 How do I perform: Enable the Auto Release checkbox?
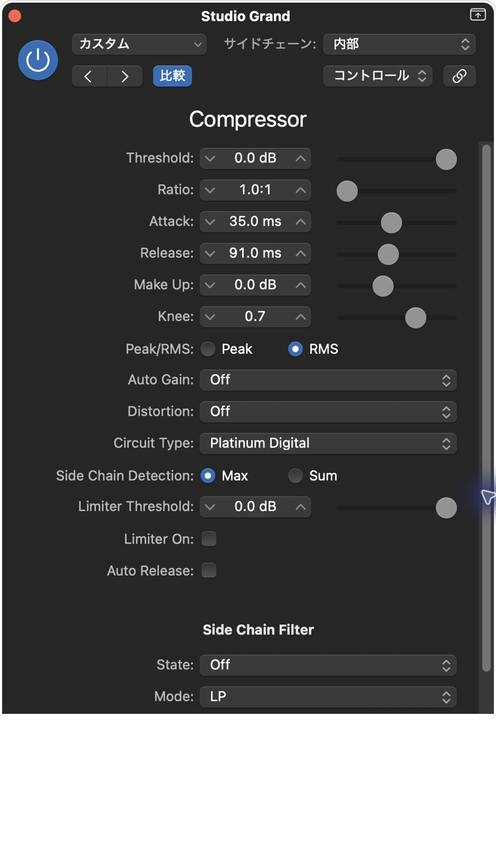pyautogui.click(x=209, y=571)
